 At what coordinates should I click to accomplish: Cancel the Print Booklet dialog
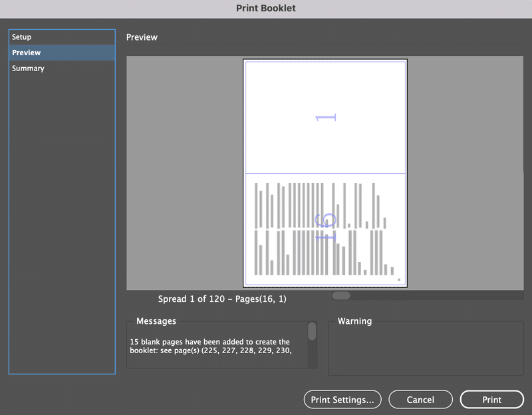click(x=420, y=400)
